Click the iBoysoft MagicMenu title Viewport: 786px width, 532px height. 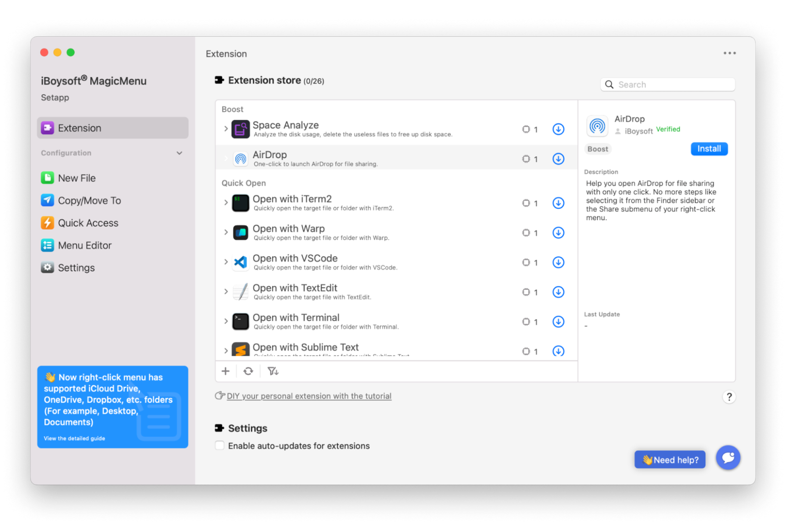(94, 81)
